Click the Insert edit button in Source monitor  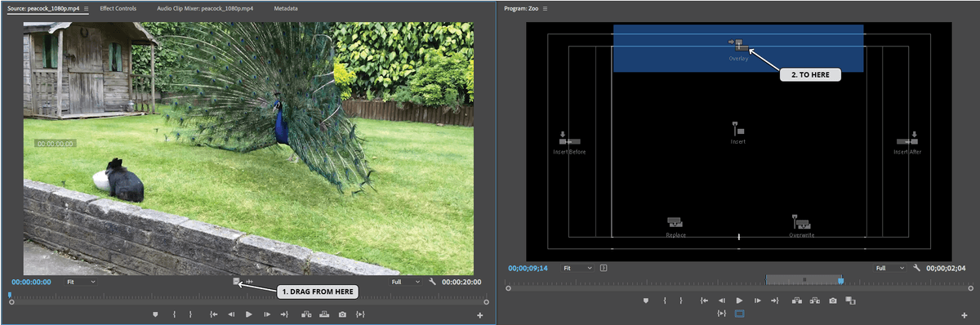tap(307, 314)
